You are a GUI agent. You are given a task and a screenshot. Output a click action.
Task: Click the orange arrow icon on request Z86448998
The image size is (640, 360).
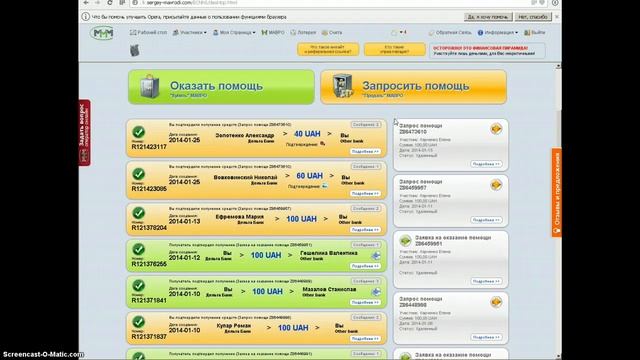pos(496,302)
